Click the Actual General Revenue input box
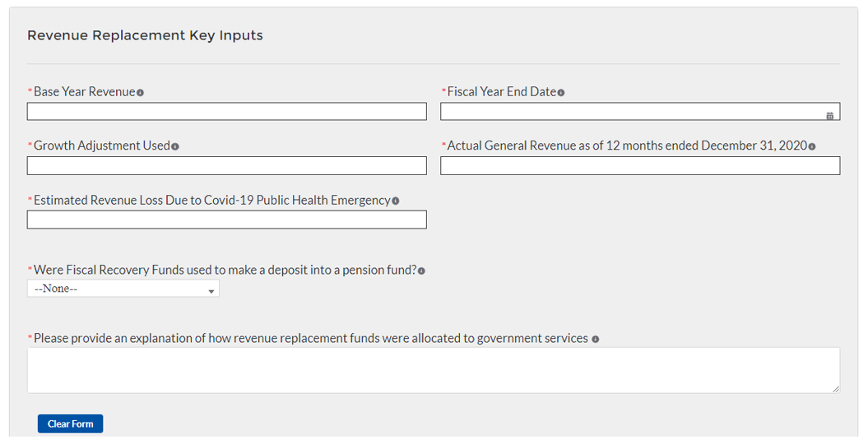Screen dimensions: 868x444 point(640,166)
